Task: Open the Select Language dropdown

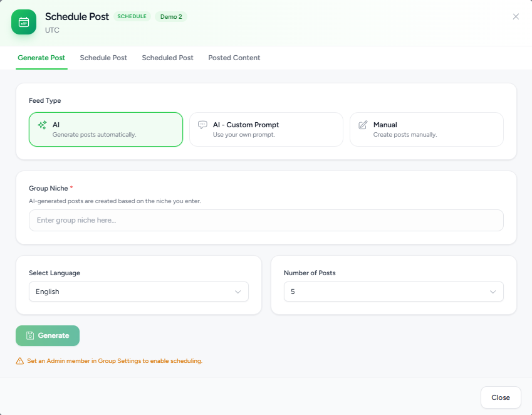Action: pos(138,292)
